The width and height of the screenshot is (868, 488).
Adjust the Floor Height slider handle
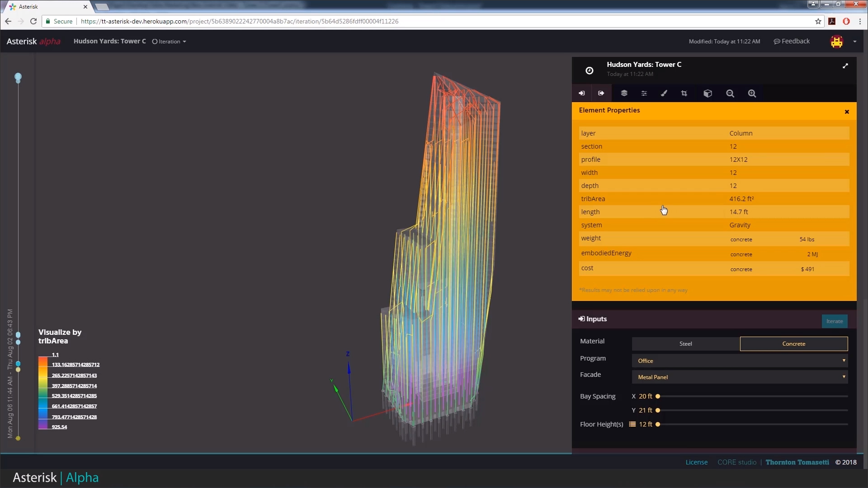point(658,424)
